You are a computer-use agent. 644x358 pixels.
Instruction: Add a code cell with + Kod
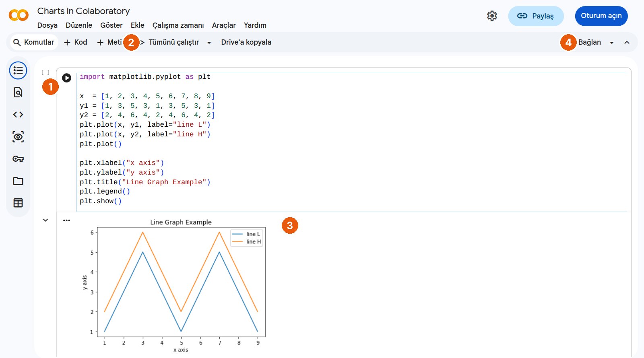[x=76, y=42]
